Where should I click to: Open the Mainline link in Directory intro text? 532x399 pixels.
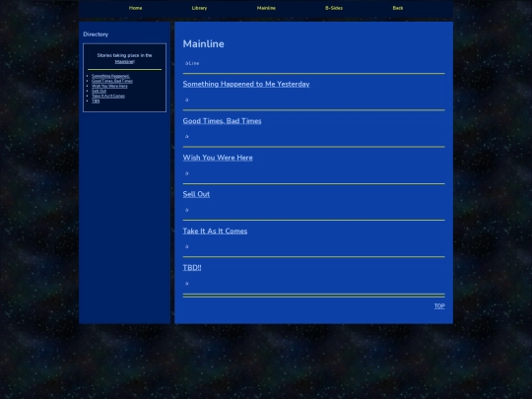(124, 62)
